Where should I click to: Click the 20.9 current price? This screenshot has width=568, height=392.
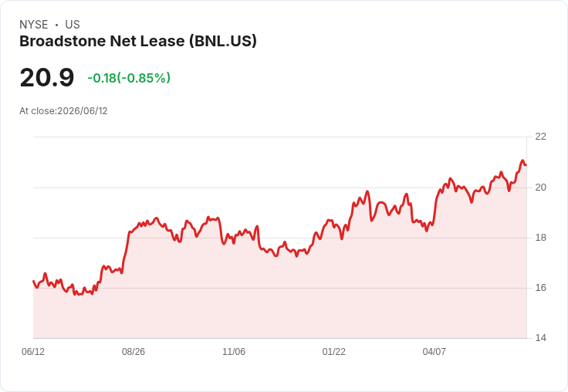pos(47,77)
